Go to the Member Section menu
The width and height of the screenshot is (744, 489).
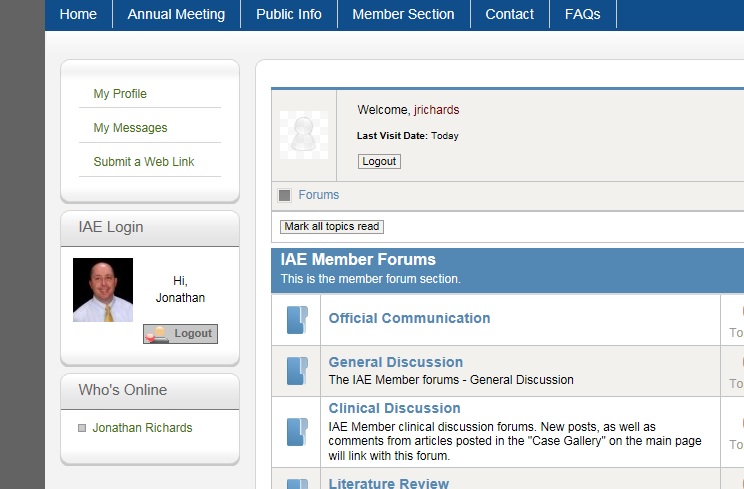[403, 14]
